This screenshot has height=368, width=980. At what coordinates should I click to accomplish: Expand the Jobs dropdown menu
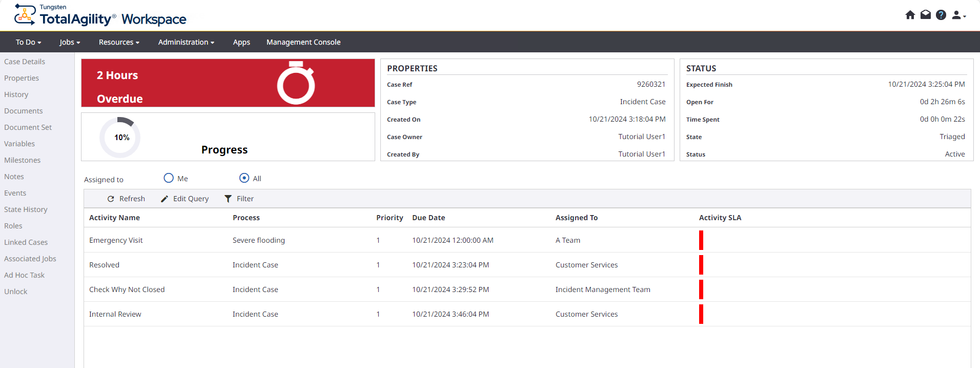[x=70, y=42]
